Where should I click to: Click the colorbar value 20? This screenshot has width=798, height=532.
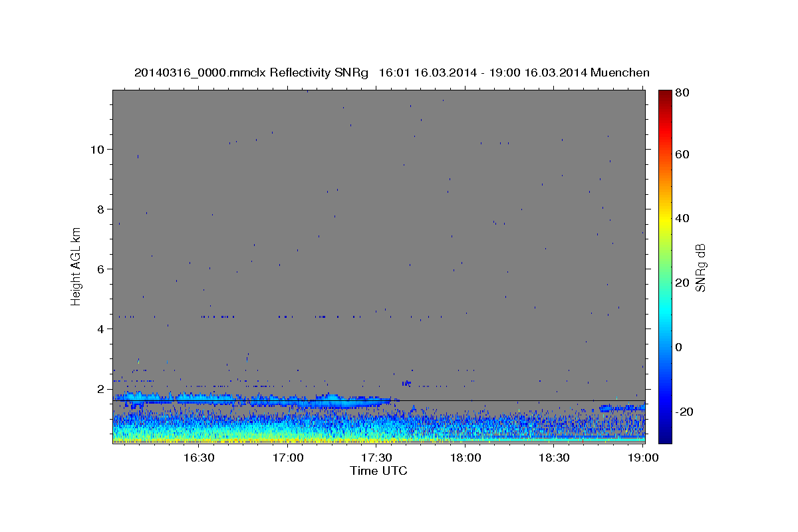click(x=681, y=283)
